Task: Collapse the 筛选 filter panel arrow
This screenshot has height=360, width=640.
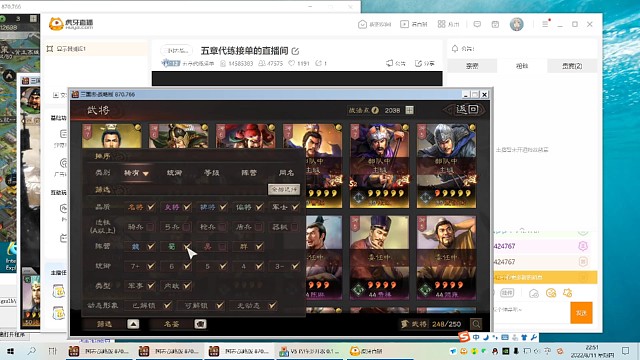Action: pos(133,324)
